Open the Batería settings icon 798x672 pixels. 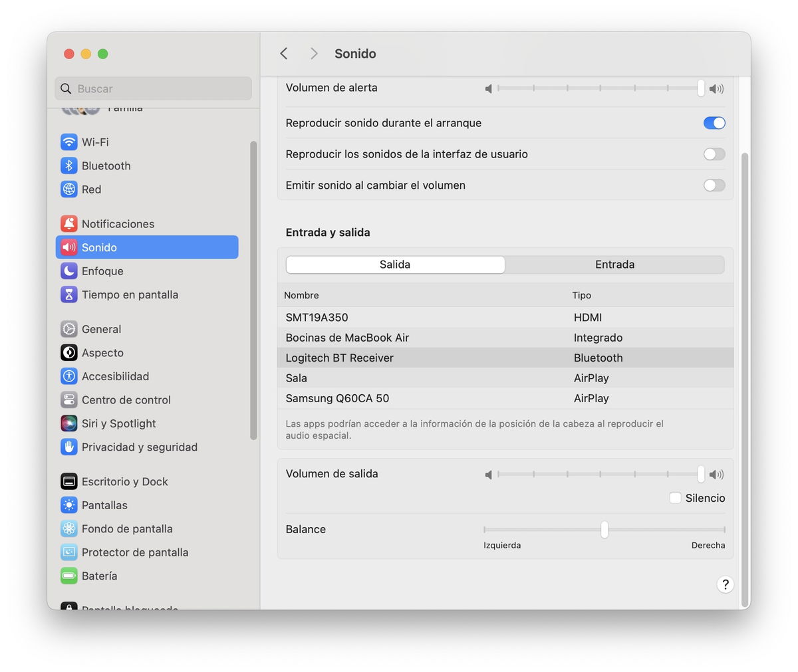pyautogui.click(x=69, y=576)
